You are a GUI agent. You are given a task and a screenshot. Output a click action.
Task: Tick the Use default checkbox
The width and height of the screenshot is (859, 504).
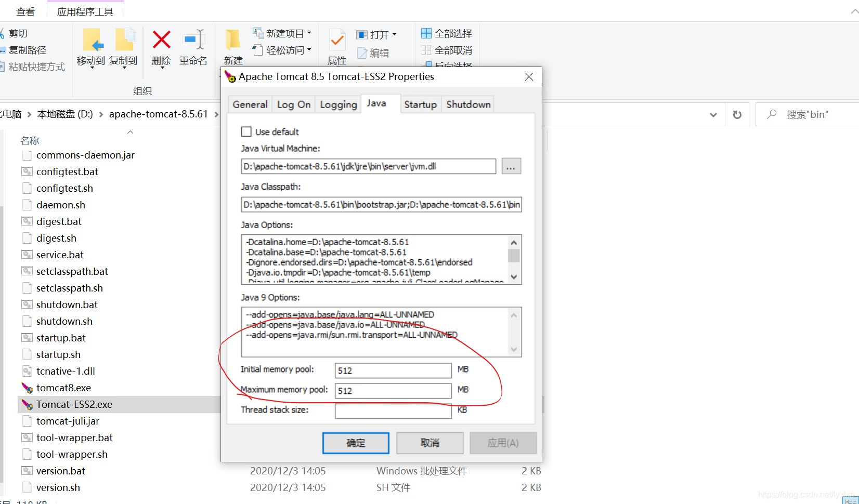246,131
